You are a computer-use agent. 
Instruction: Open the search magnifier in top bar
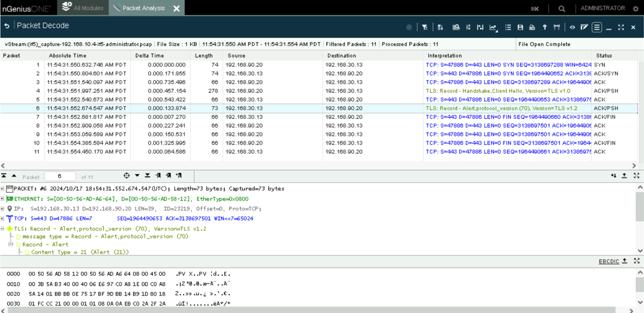(562, 8)
